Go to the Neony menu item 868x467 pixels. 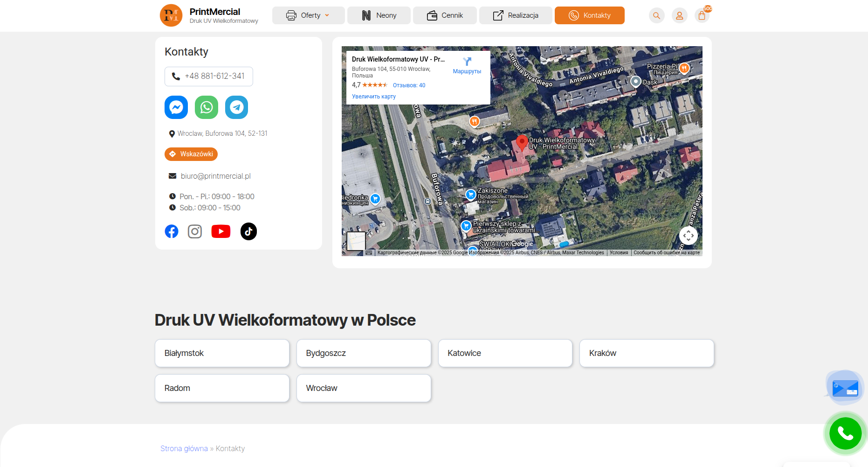(x=379, y=15)
